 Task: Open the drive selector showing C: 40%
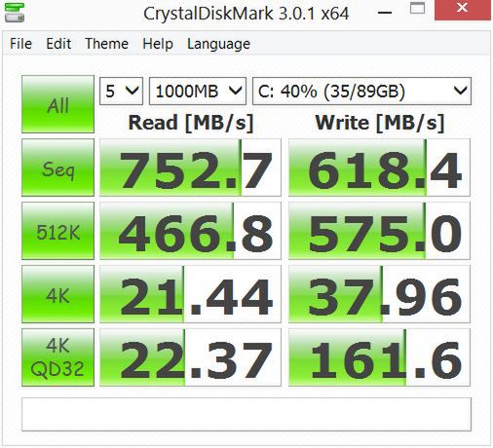[x=361, y=92]
